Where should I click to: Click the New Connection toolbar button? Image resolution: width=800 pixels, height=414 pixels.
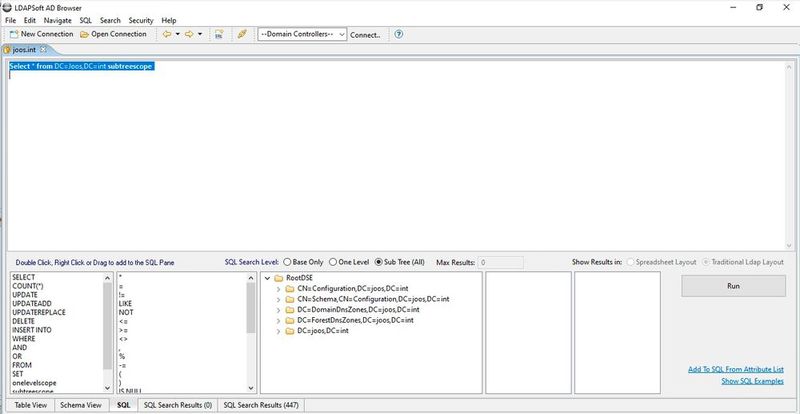coord(41,34)
